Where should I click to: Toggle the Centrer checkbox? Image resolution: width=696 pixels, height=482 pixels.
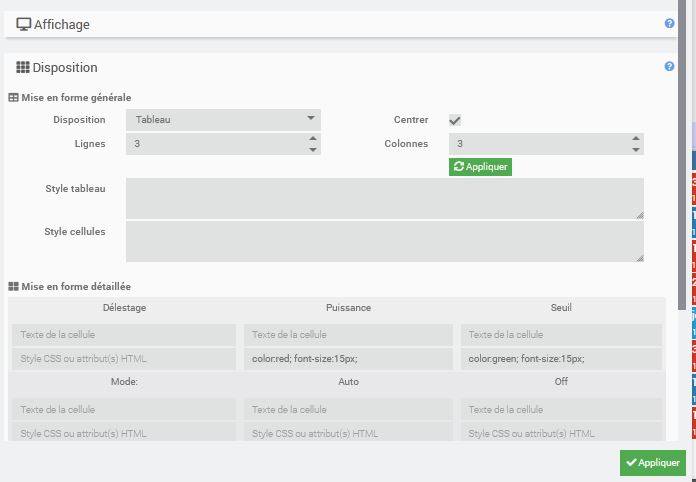point(455,120)
